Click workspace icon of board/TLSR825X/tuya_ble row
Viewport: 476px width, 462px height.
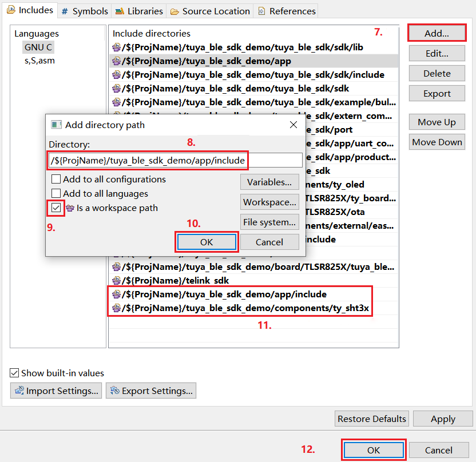pyautogui.click(x=116, y=267)
